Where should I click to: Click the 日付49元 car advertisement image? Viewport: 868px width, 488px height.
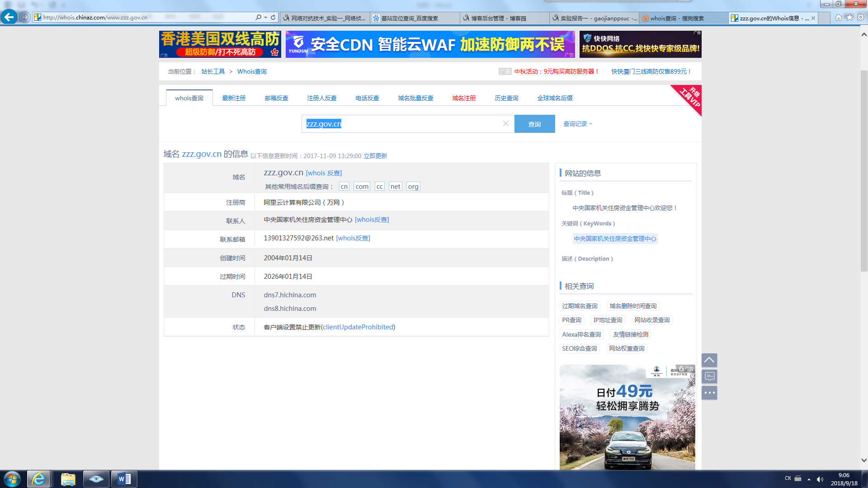coord(627,417)
